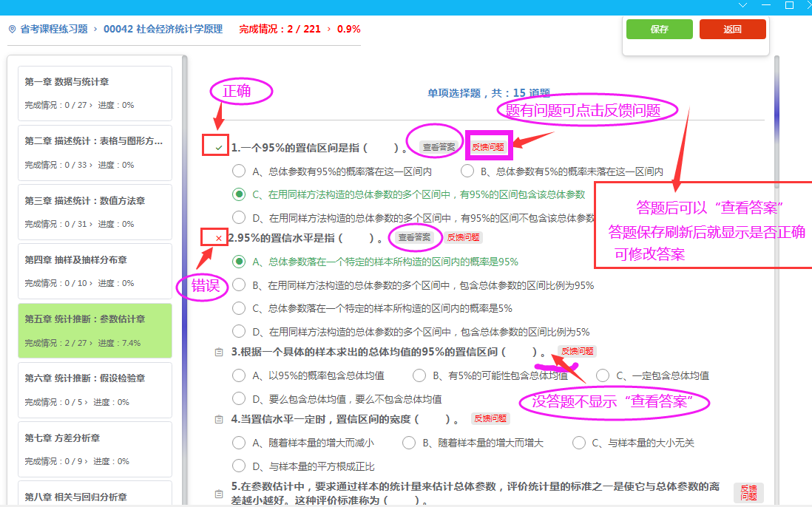View answer with 查看答案 for question 1

coord(439,148)
